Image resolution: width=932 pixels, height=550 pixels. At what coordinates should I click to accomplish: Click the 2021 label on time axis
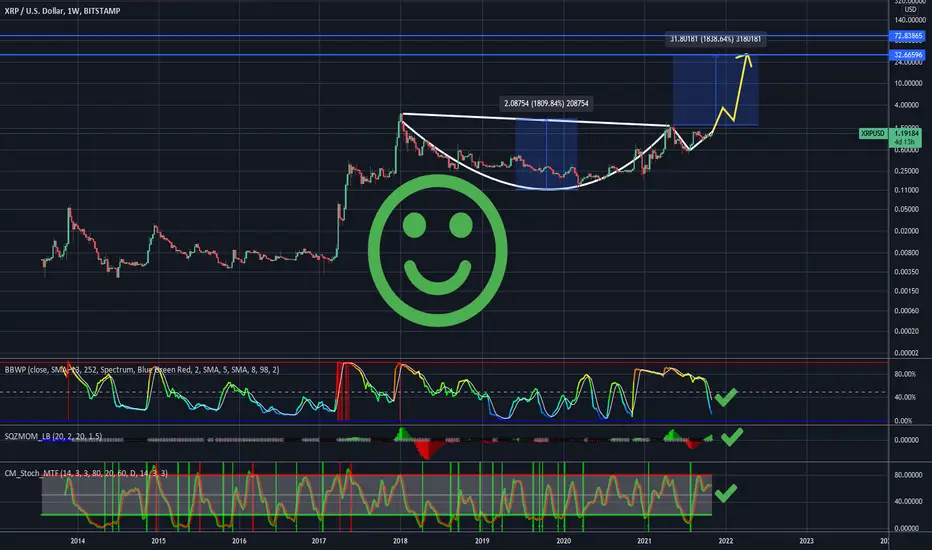(644, 541)
